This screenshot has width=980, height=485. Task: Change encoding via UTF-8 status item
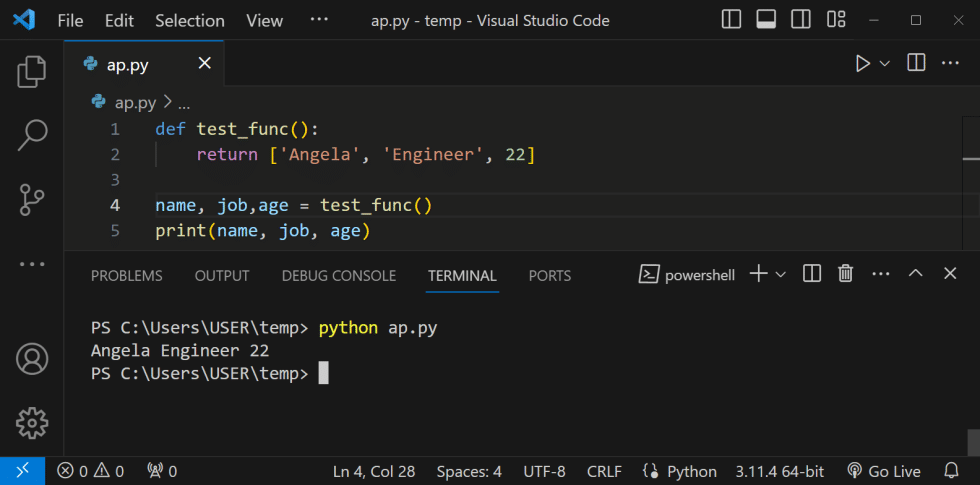[x=544, y=471]
